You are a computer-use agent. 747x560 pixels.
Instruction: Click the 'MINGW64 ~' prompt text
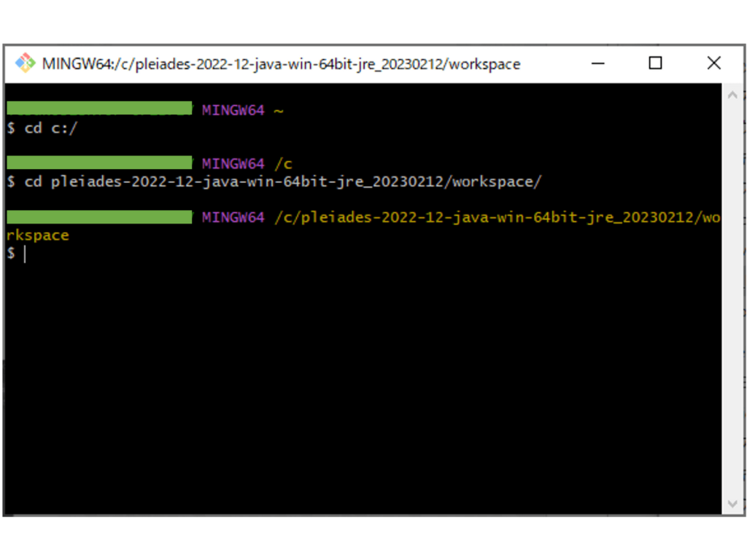(242, 111)
